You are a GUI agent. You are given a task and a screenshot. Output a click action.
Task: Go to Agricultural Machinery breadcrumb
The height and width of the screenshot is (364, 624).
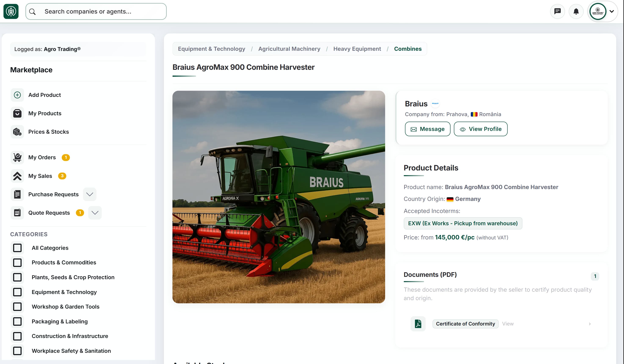pos(289,49)
